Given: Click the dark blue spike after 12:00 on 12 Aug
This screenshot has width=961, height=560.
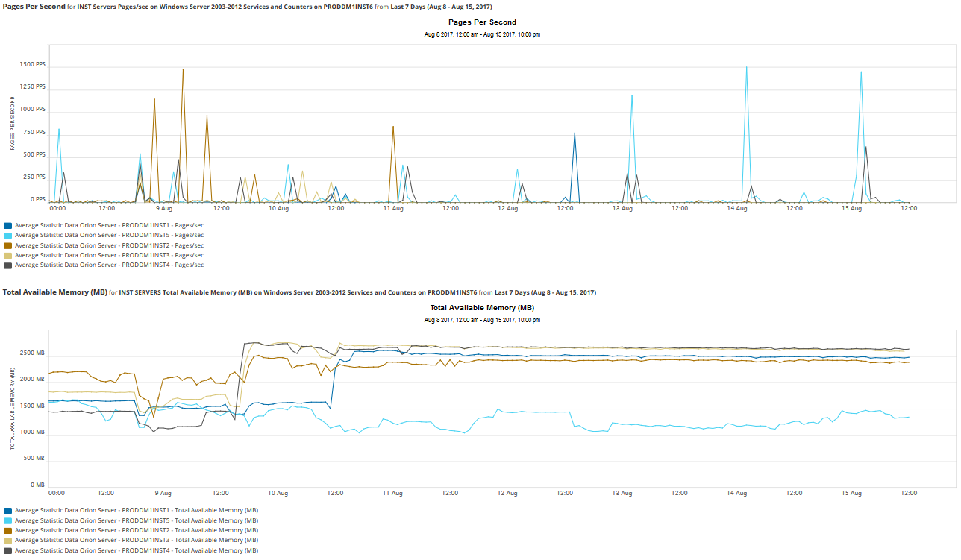Looking at the screenshot, I should tap(575, 134).
